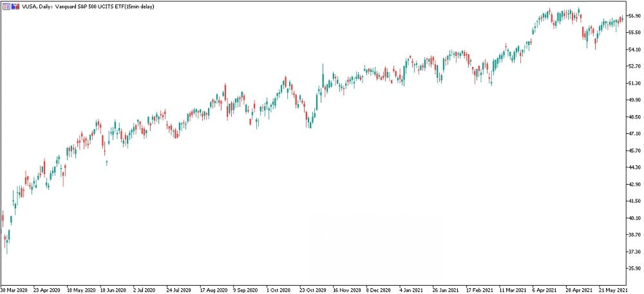The image size is (644, 294).
Task: Open the one-click trading panel icon
Action: pos(6,7)
